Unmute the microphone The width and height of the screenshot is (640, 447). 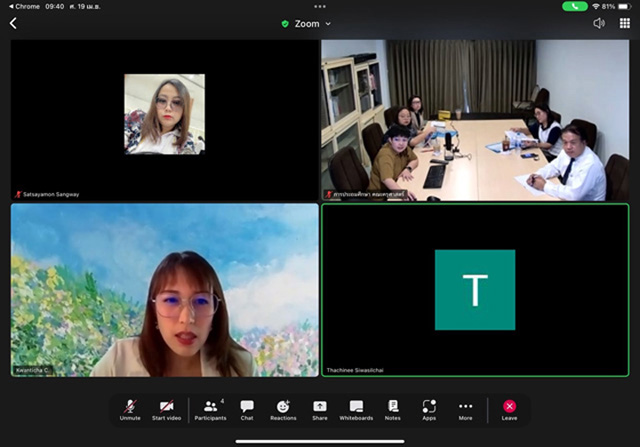130,408
